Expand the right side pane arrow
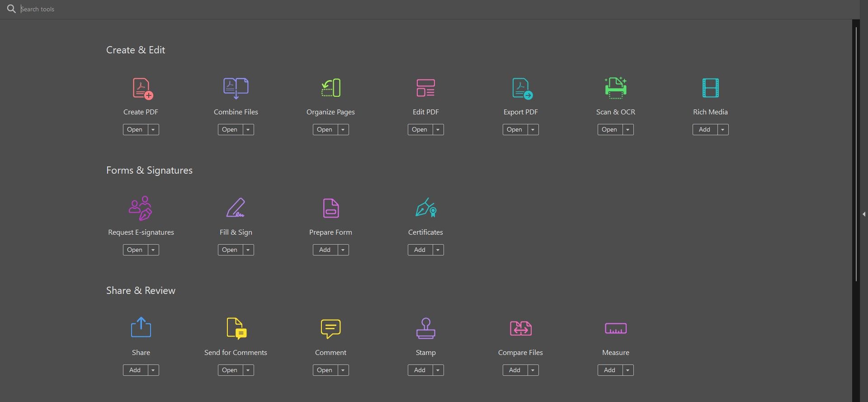The height and width of the screenshot is (402, 868). 864,214
